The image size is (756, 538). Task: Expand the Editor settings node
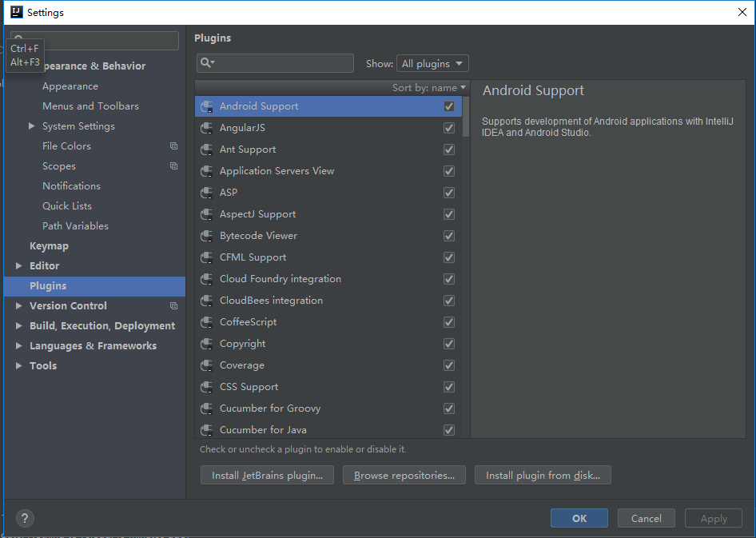click(x=19, y=265)
